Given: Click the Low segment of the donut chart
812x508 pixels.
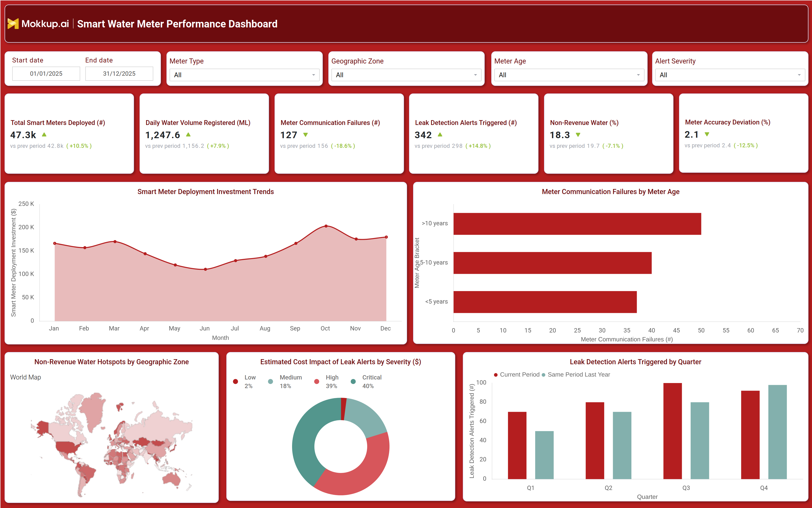Looking at the screenshot, I should tap(343, 409).
